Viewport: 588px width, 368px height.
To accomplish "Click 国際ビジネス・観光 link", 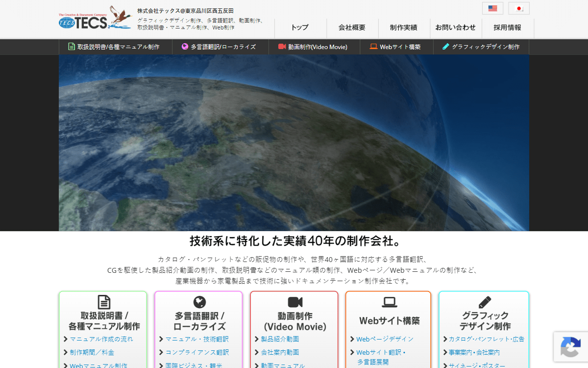I will (194, 366).
